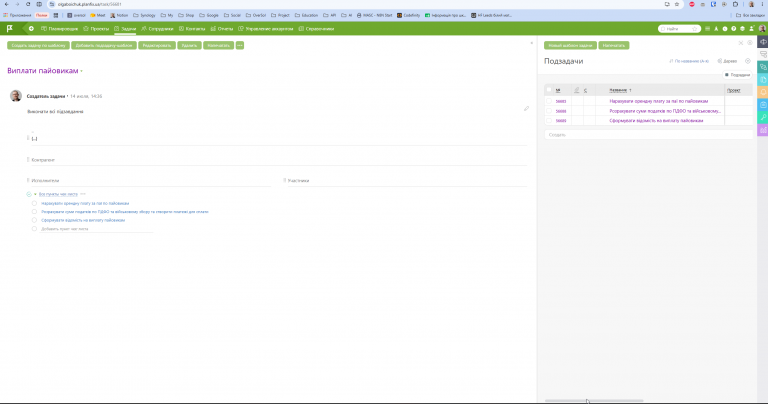Check off Сформувати відомість checklist item
Screen dimensions: 768x404
pyautogui.click(x=34, y=220)
